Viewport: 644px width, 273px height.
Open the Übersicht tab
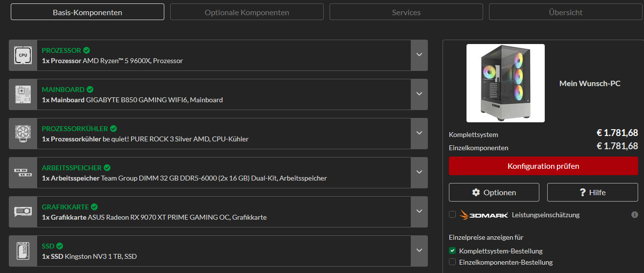[x=565, y=12]
